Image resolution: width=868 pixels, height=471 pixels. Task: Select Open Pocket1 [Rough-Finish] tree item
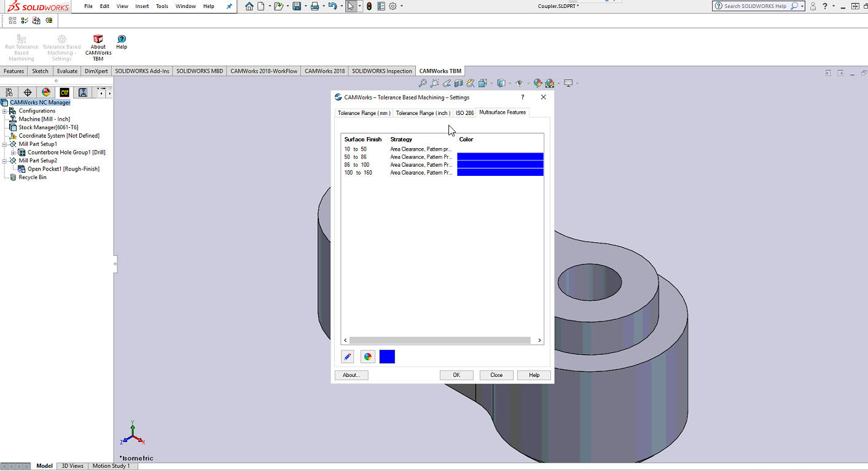point(63,169)
